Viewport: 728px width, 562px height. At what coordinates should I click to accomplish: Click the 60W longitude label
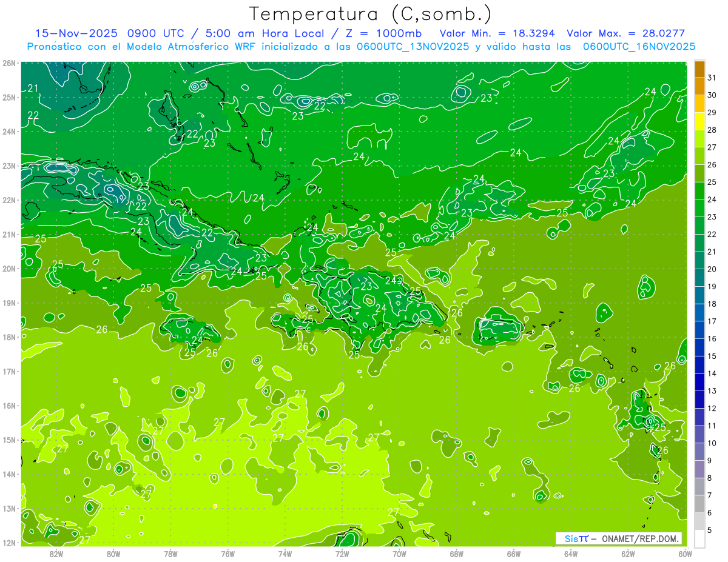686,554
